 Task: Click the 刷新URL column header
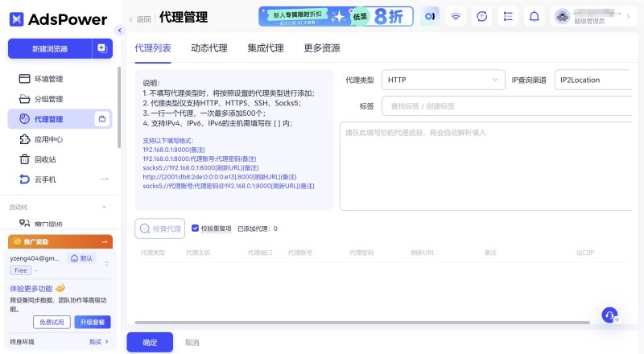[423, 253]
